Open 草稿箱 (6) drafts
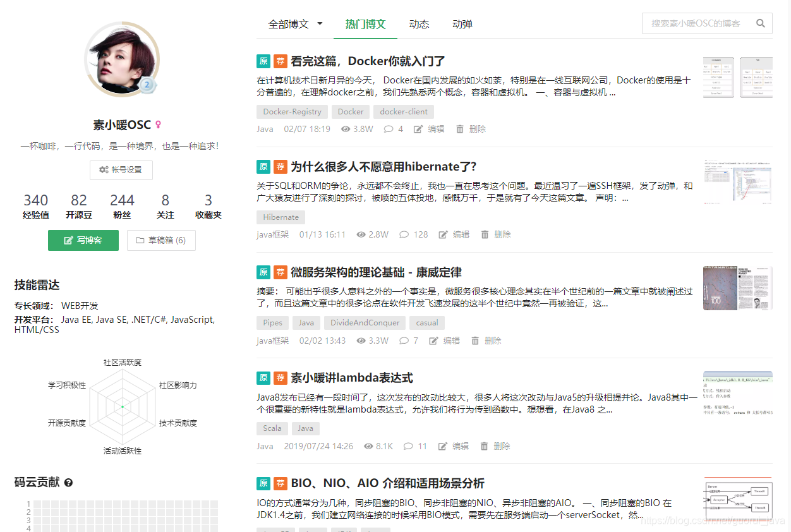791x532 pixels. (161, 240)
